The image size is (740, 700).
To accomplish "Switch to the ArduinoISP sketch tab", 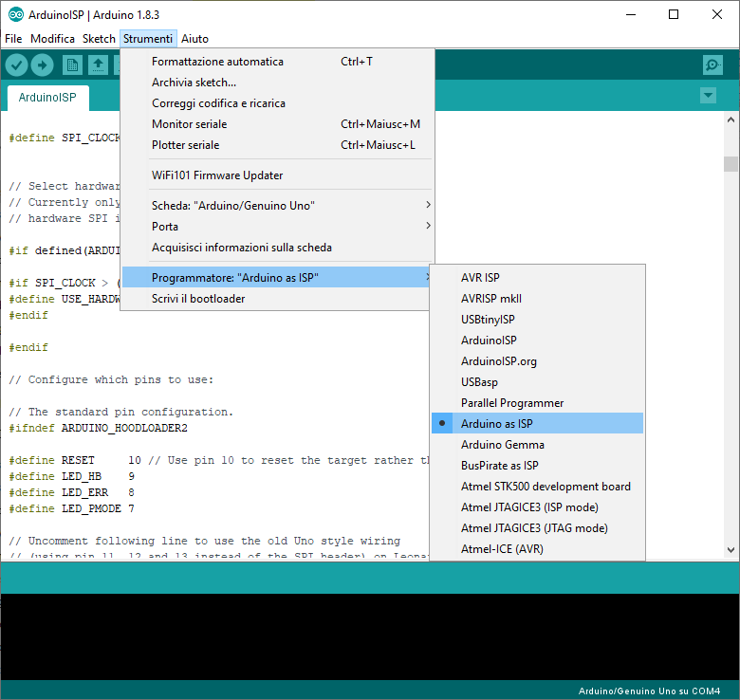I will [x=47, y=98].
